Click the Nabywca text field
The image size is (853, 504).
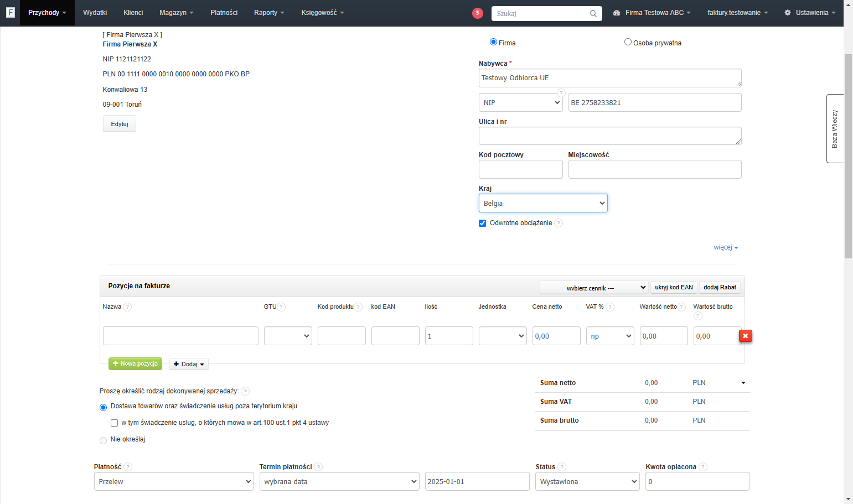tap(610, 78)
